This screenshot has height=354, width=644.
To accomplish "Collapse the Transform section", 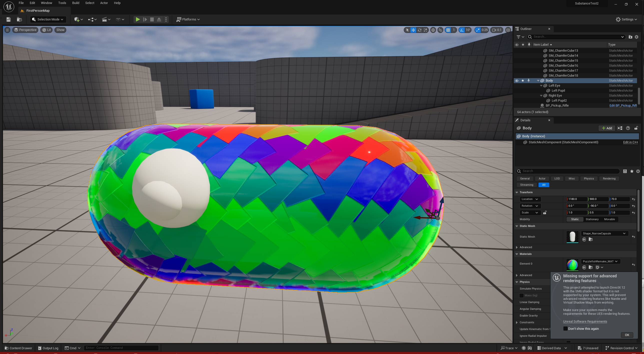I will 517,192.
